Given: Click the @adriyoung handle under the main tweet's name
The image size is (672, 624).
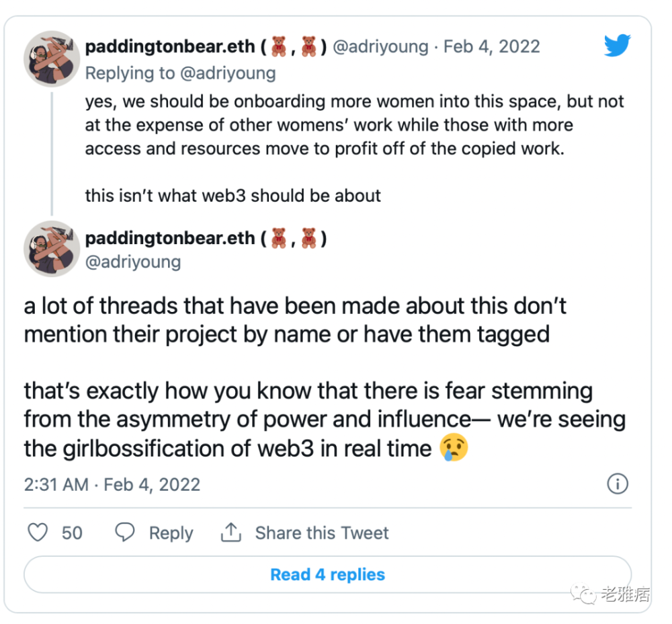Looking at the screenshot, I should click(132, 262).
